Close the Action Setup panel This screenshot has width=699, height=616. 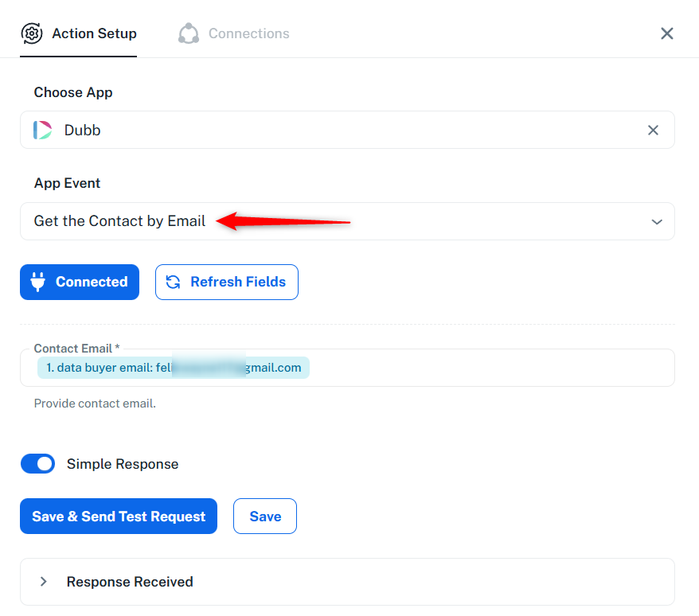pyautogui.click(x=667, y=33)
